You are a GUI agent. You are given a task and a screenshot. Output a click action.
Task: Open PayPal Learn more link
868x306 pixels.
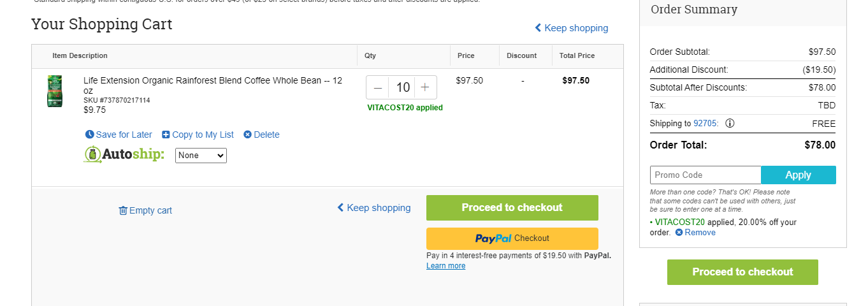coord(445,266)
